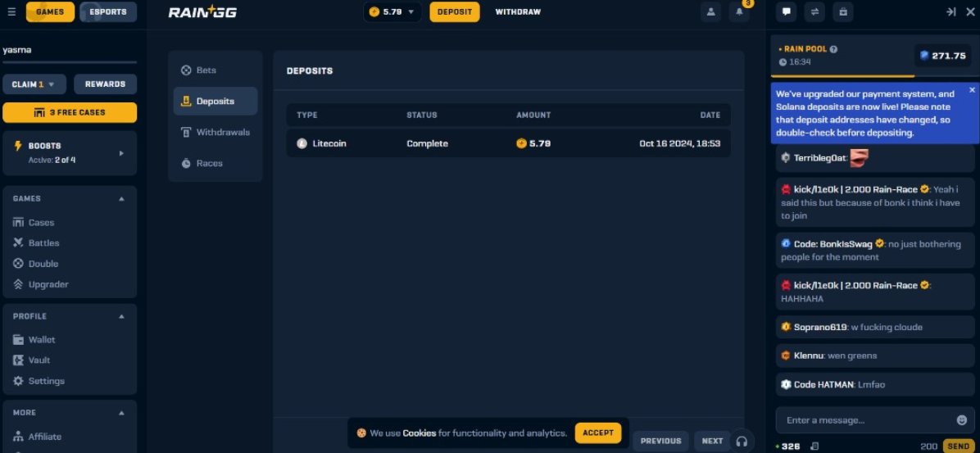Click the Litecoin deposit type cell
The height and width of the screenshot is (453, 980).
coord(321,143)
